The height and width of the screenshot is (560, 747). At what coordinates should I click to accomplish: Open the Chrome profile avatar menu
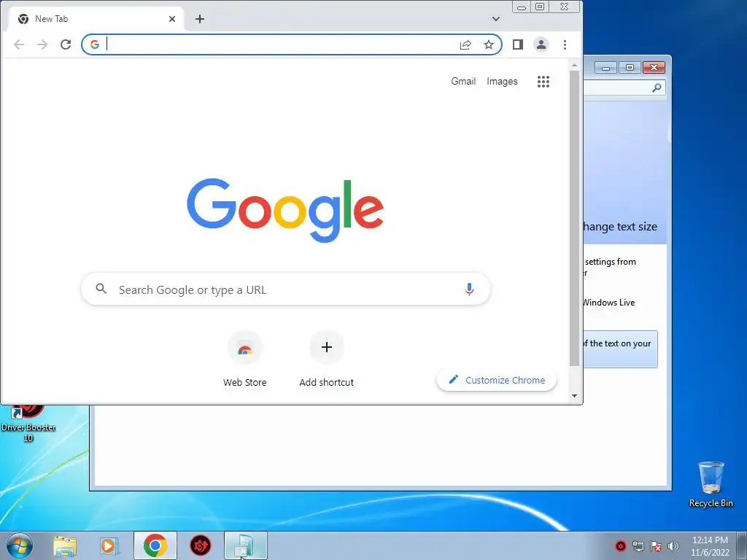click(541, 44)
